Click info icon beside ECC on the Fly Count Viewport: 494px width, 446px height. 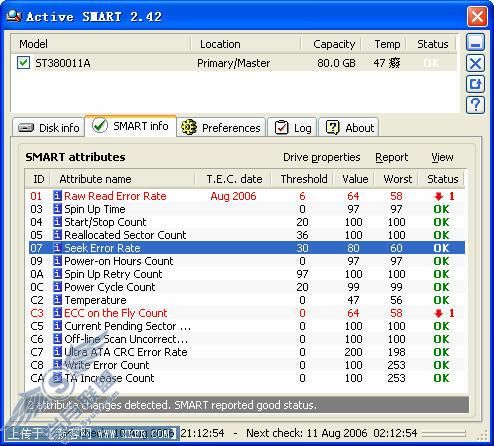(57, 313)
